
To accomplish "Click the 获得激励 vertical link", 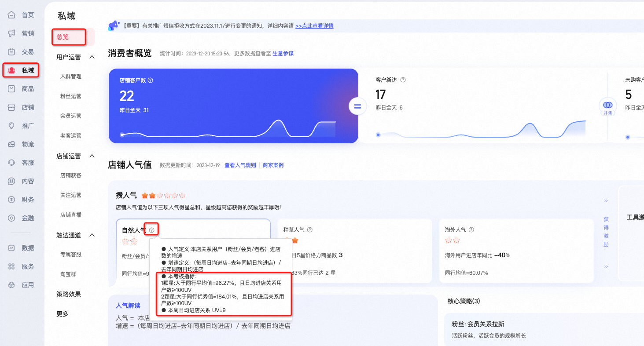I will click(x=606, y=232).
